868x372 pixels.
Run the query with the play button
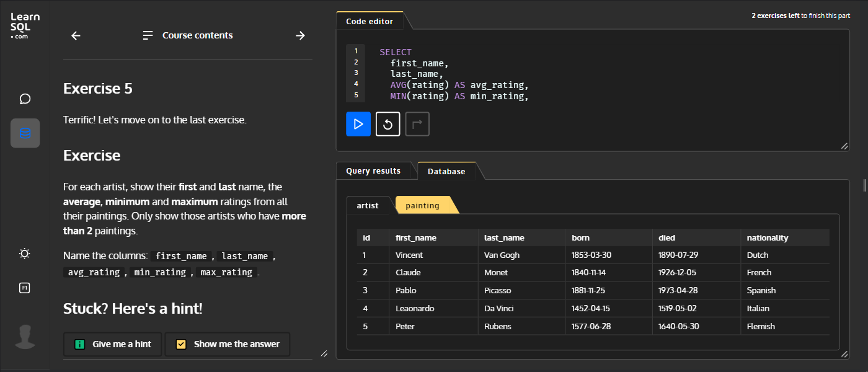pyautogui.click(x=358, y=124)
